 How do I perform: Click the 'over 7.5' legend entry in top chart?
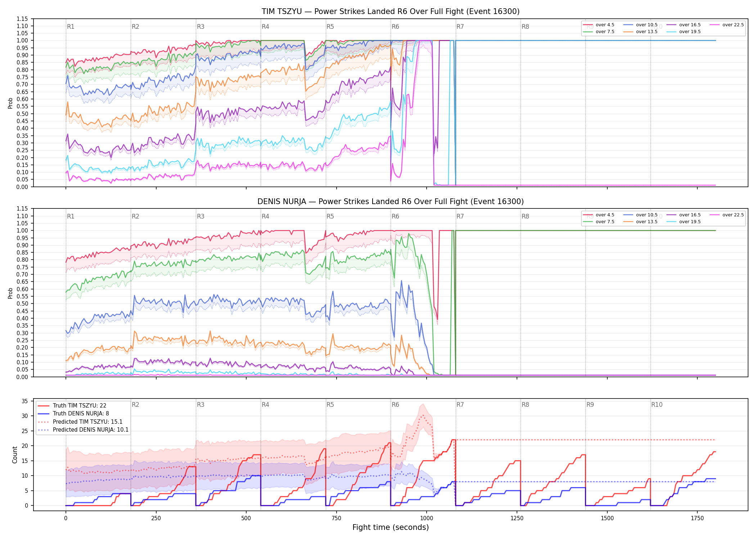coord(599,32)
